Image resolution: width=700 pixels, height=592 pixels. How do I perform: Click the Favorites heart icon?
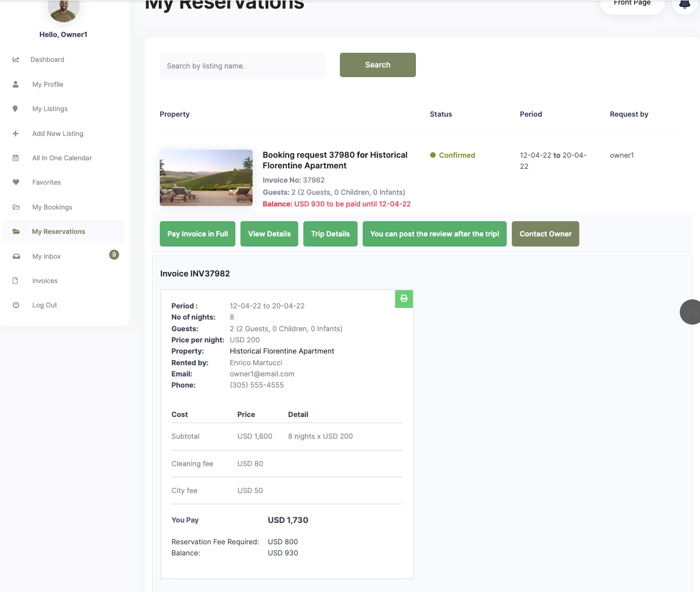(x=16, y=182)
